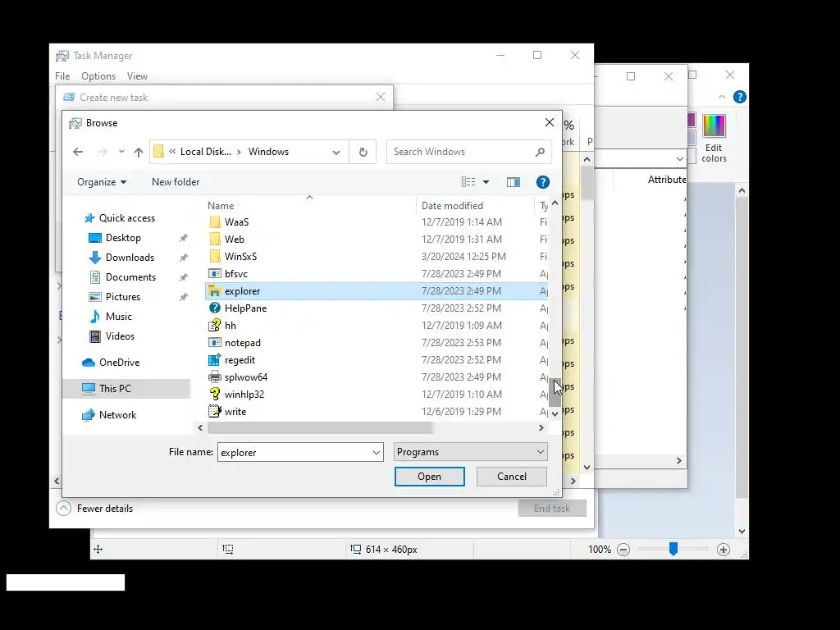Select the WaaS folder
The image size is (840, 630).
pos(377,221)
